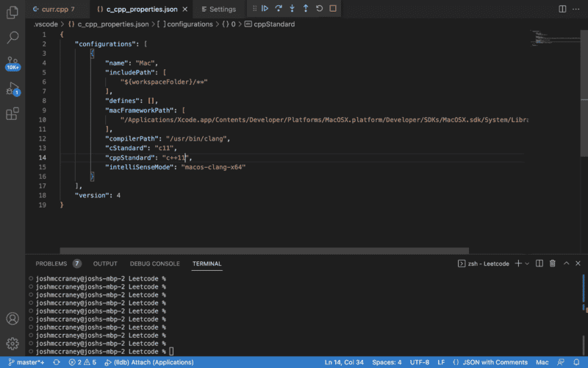
Task: Click the "macos-clang-x64" intelliSenseMode value
Action: pyautogui.click(x=213, y=167)
